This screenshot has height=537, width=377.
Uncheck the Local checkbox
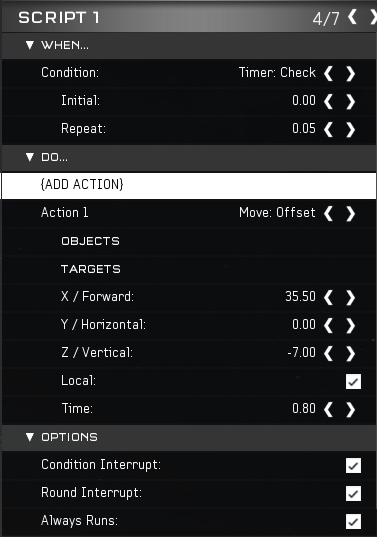coord(353,382)
